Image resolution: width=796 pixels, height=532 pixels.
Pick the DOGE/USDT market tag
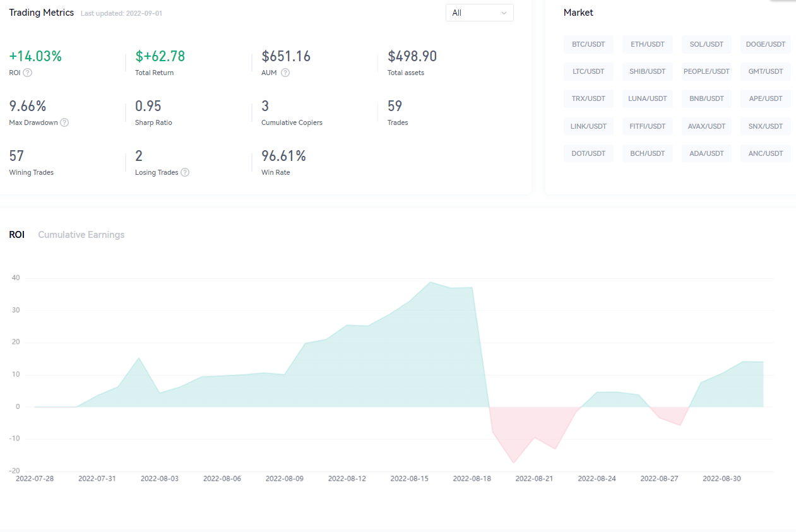(x=765, y=44)
